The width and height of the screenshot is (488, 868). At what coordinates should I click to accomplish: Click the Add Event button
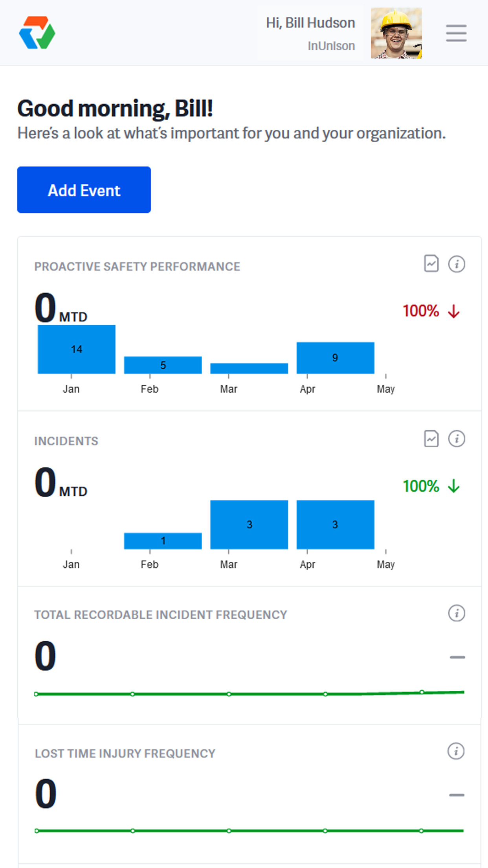(84, 190)
